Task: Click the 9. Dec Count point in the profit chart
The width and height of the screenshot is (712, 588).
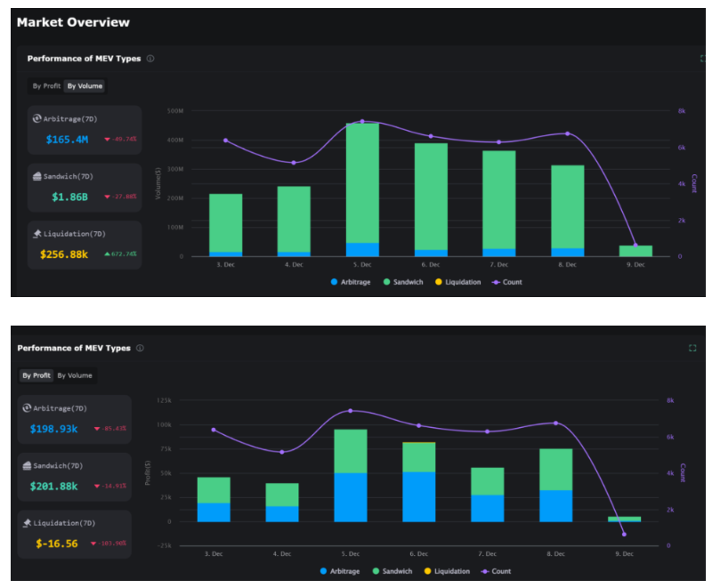Action: (x=624, y=535)
